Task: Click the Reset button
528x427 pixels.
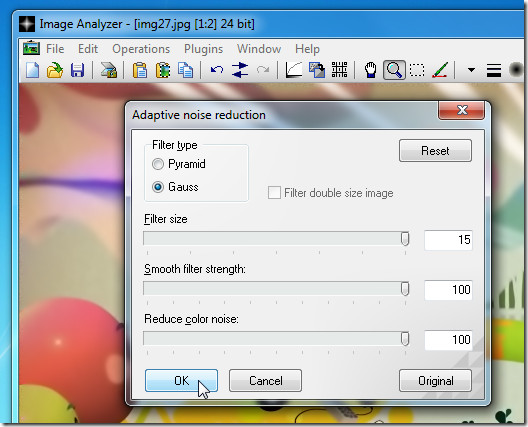Action: pos(435,151)
